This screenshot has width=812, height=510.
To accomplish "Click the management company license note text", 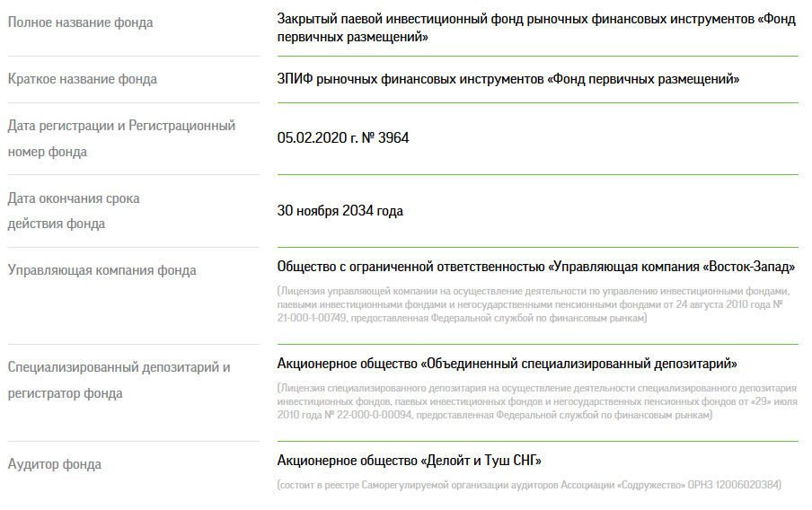I will click(534, 304).
